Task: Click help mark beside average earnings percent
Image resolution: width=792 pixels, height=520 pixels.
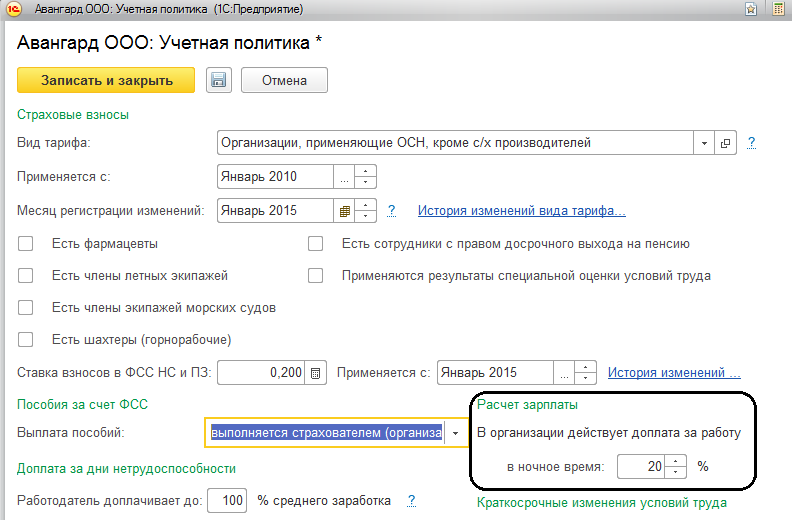Action: tap(411, 500)
